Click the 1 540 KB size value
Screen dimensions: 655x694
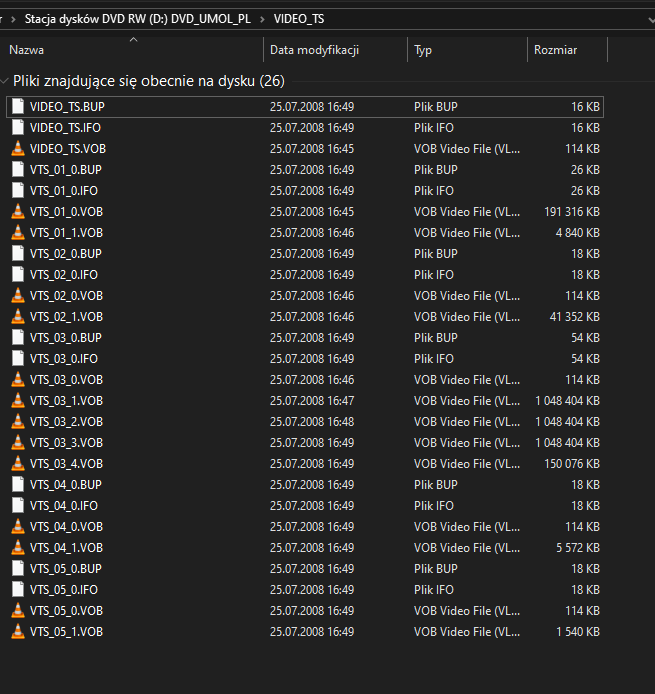pyautogui.click(x=578, y=632)
